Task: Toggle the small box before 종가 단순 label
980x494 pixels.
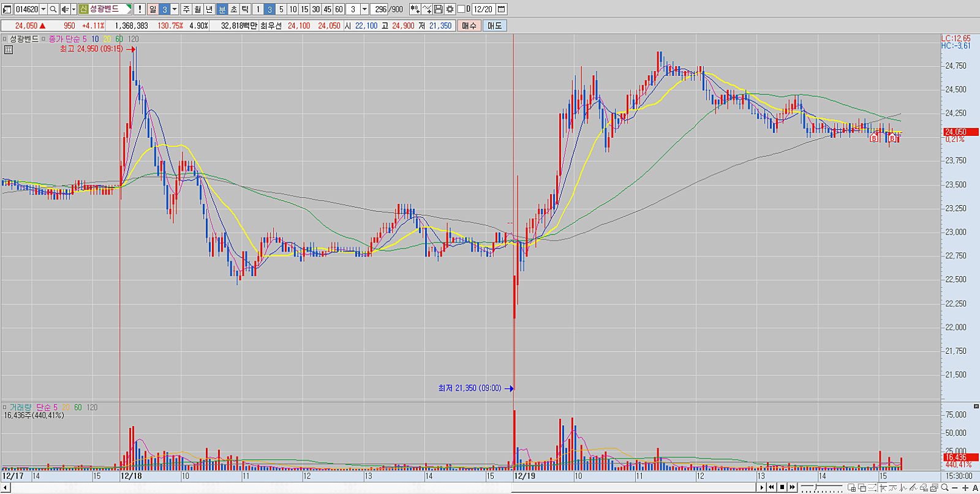Action: coord(44,39)
